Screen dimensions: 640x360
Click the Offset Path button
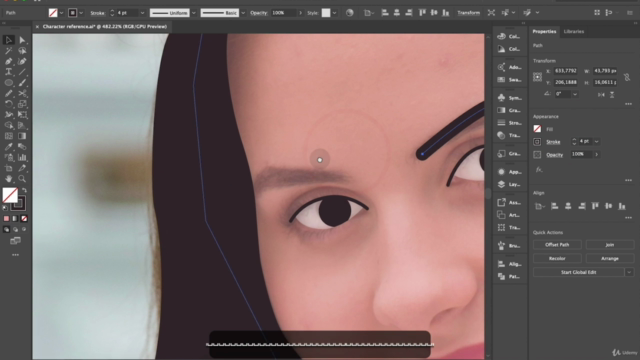click(557, 245)
